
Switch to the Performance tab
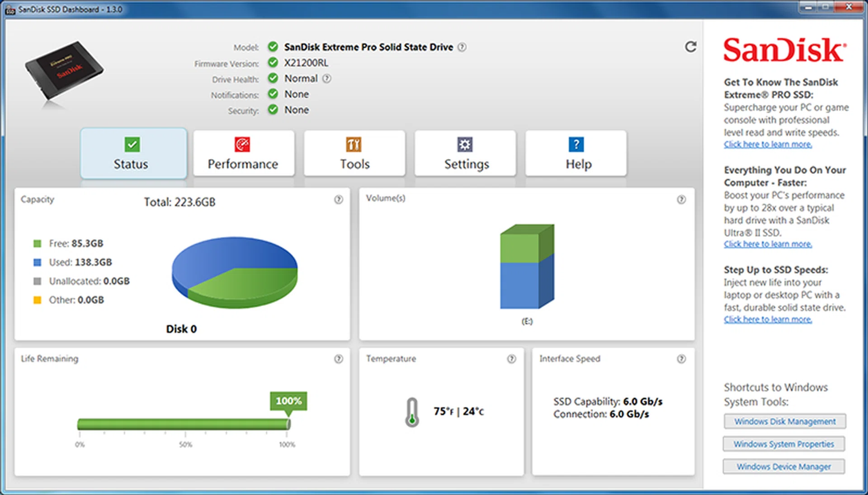tap(243, 154)
